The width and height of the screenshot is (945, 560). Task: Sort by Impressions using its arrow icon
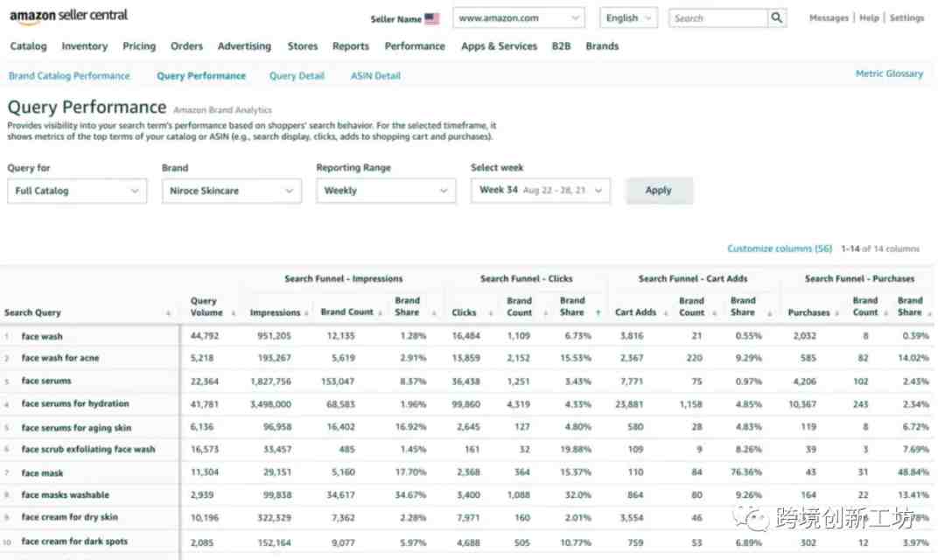click(x=307, y=313)
